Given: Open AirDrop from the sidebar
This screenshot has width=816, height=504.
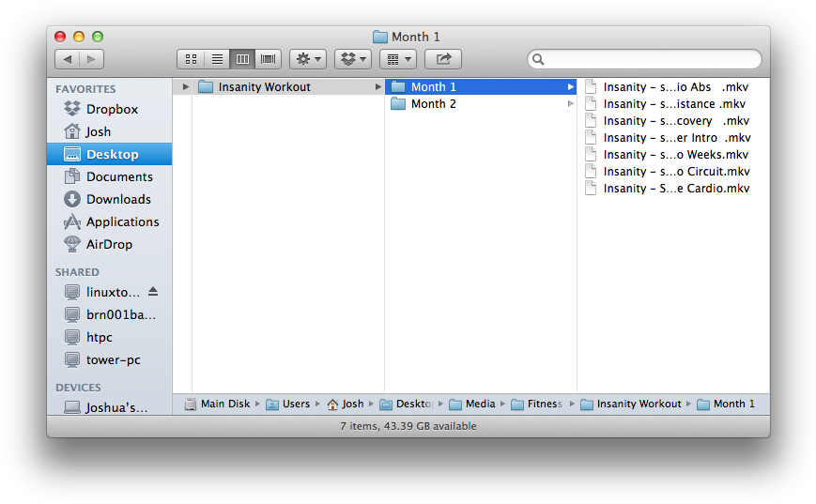Looking at the screenshot, I should click(x=109, y=244).
